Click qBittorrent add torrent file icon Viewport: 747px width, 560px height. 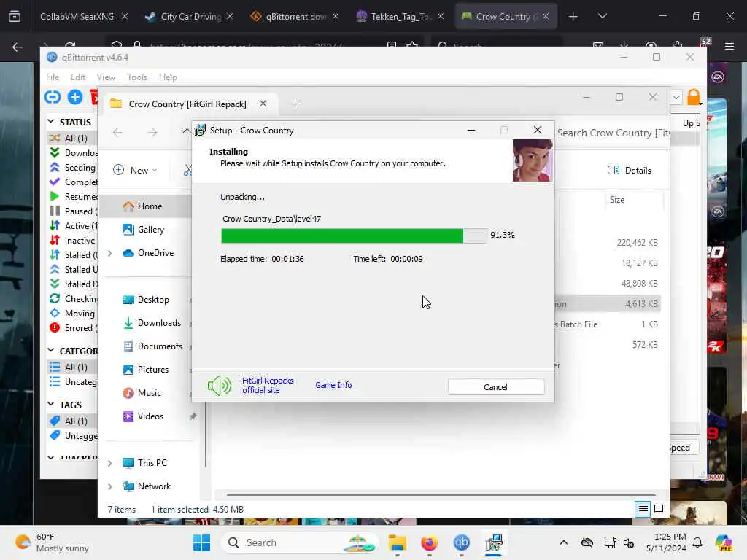[x=75, y=97]
